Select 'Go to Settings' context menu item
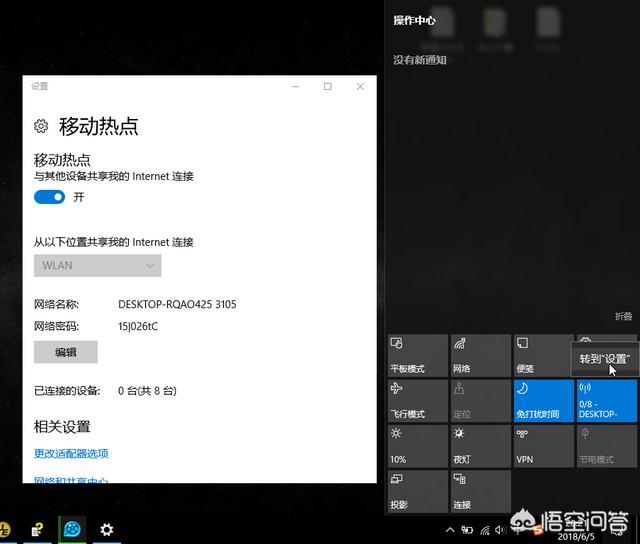Screen dimensions: 640x544 point(604,359)
